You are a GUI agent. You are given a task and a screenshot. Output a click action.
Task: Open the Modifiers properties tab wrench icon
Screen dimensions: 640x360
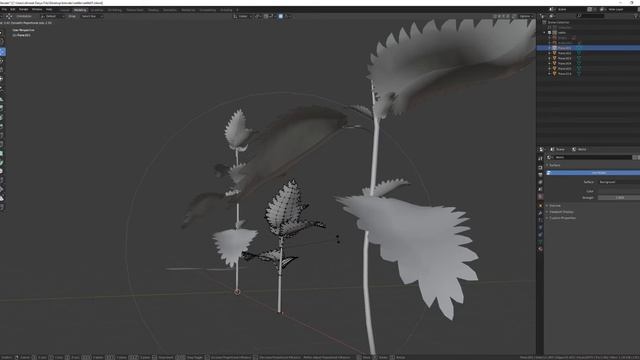(540, 213)
